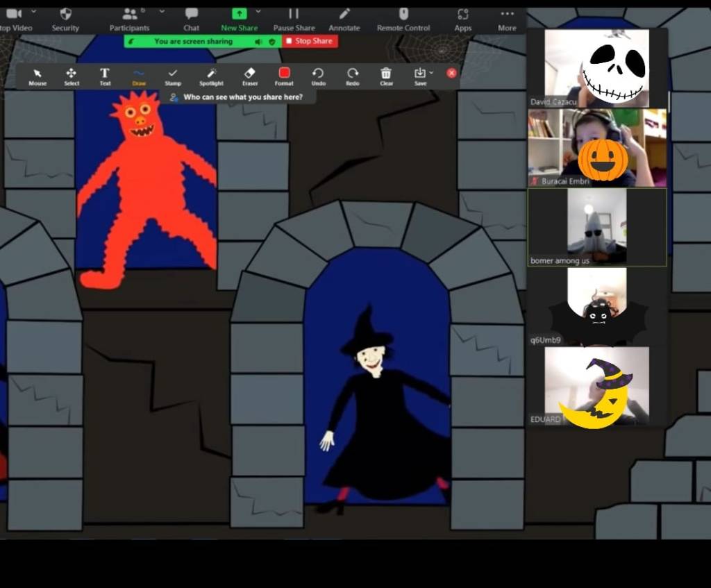This screenshot has width=711, height=588.
Task: Choose the Text annotation tool
Action: pos(105,76)
